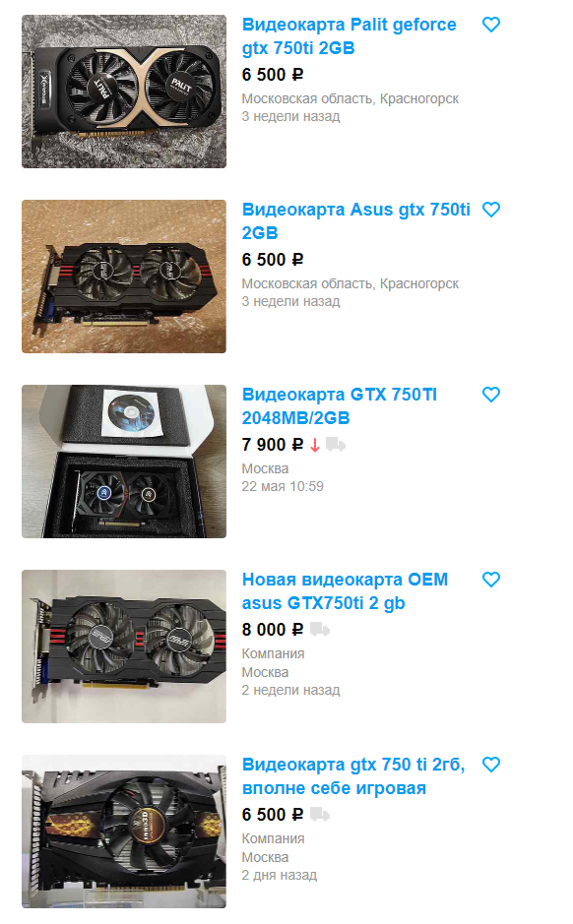Click heart icon for OEM asus GTX750ti
Image resolution: width=573 pixels, height=924 pixels.
click(x=491, y=580)
